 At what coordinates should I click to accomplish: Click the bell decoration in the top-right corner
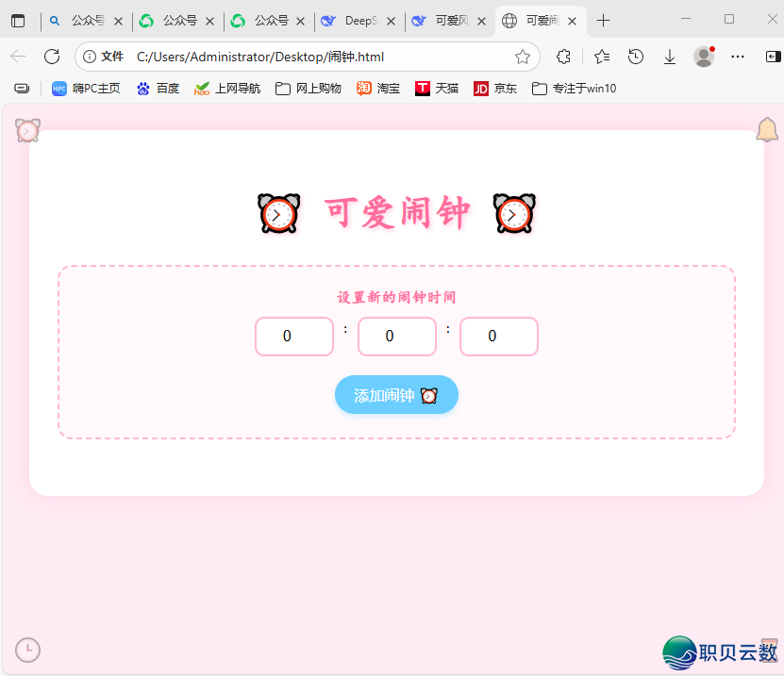coord(767,128)
